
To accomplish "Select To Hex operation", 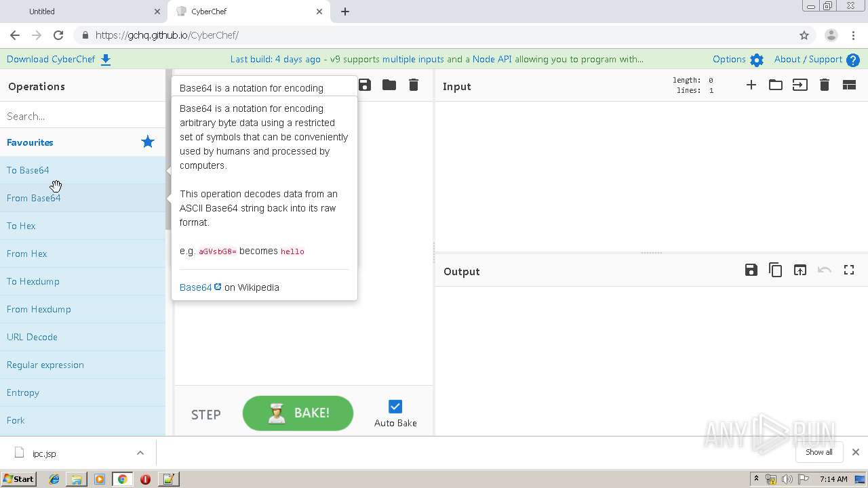I will 82,226.
